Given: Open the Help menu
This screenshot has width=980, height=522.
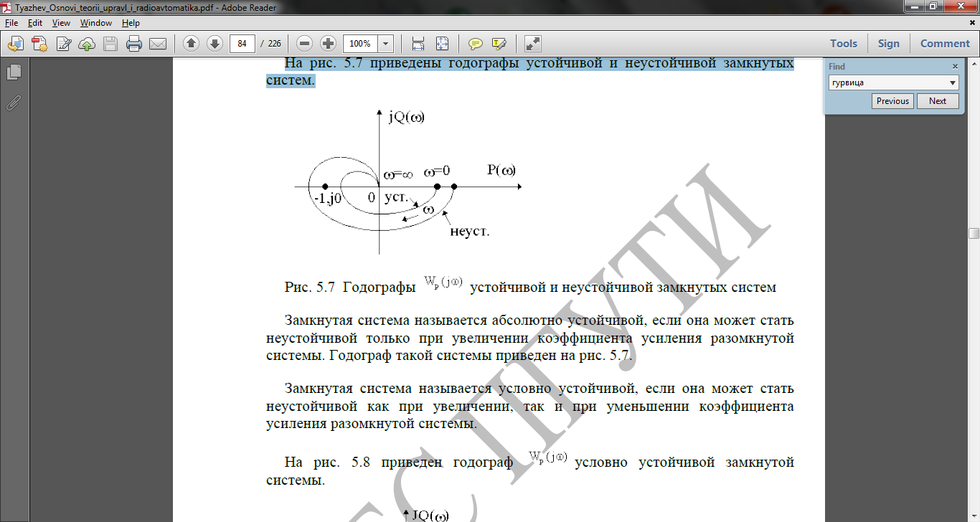Looking at the screenshot, I should pos(131,23).
